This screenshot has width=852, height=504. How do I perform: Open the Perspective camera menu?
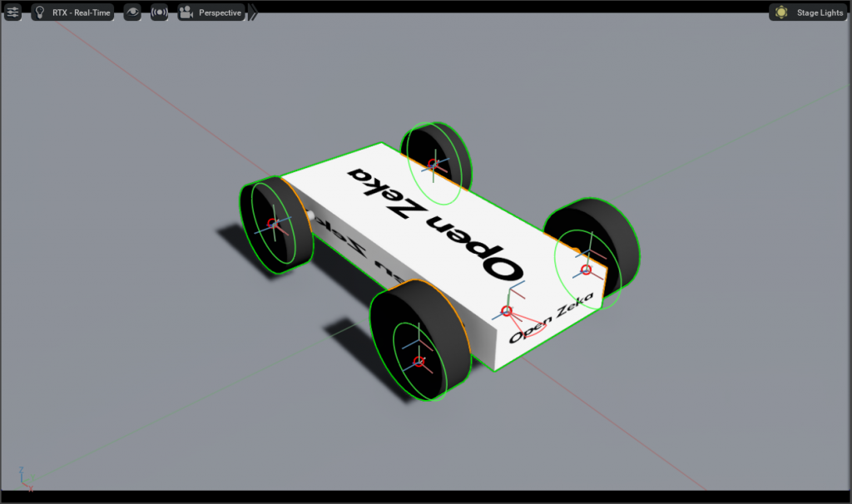point(211,12)
